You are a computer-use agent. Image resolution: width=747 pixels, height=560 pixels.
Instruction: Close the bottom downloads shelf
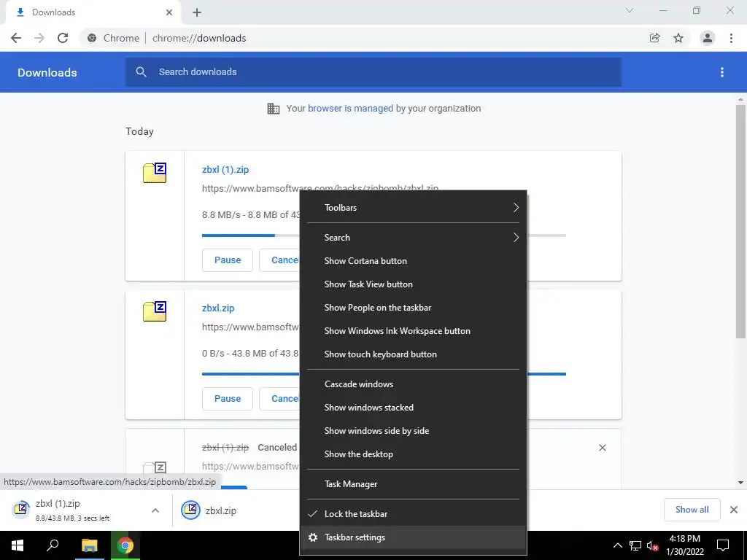734,510
